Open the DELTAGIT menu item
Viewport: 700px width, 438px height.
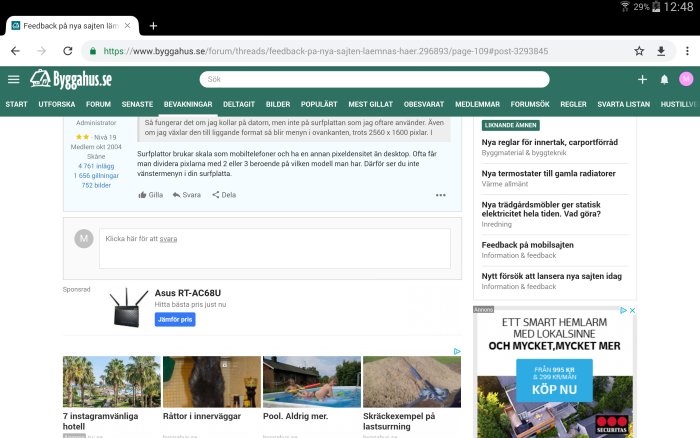(x=239, y=104)
